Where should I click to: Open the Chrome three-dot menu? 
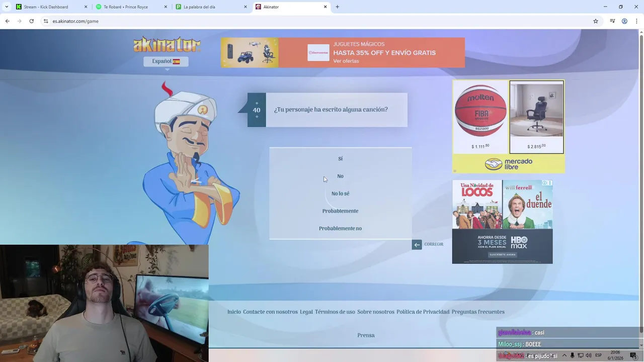[636, 21]
